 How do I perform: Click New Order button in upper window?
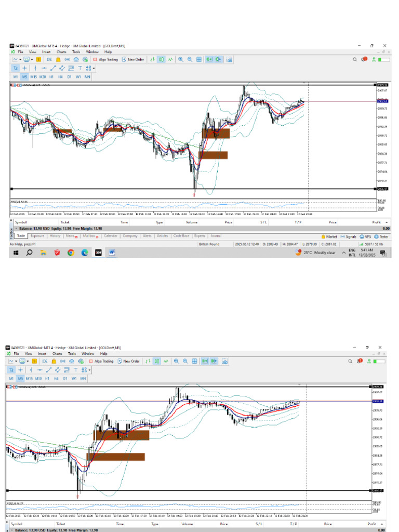pyautogui.click(x=133, y=59)
